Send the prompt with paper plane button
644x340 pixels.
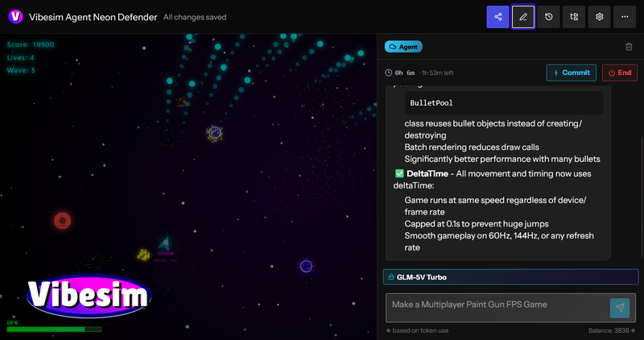pyautogui.click(x=620, y=308)
